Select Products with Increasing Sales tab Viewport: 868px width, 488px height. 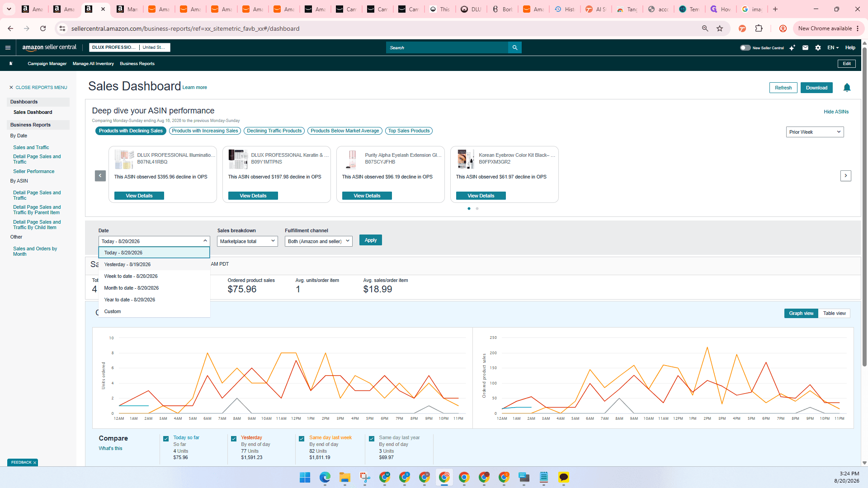205,131
